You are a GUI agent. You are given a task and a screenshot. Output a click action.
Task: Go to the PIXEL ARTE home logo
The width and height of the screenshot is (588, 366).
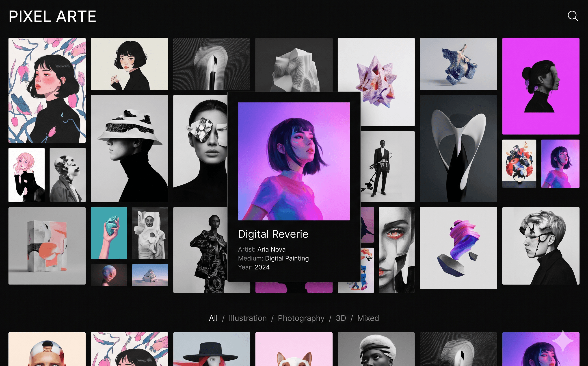(52, 16)
